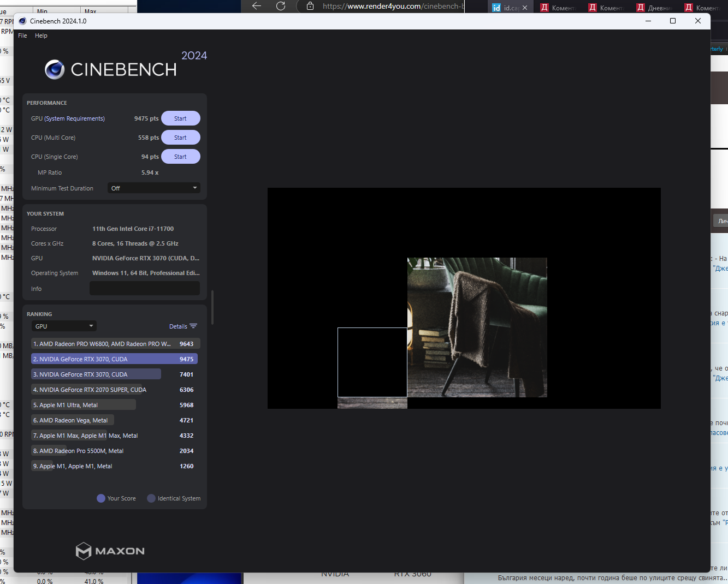Open the Help menu
Image resolution: width=728 pixels, height=584 pixels.
pyautogui.click(x=41, y=35)
